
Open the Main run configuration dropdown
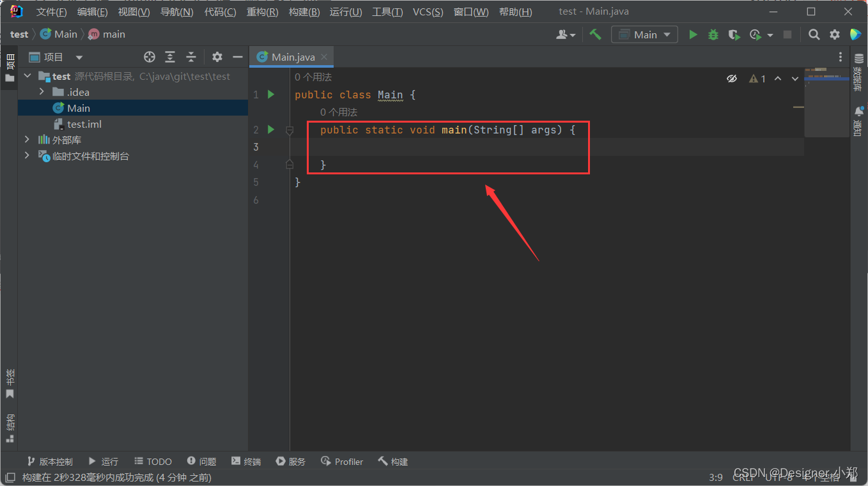pos(644,34)
